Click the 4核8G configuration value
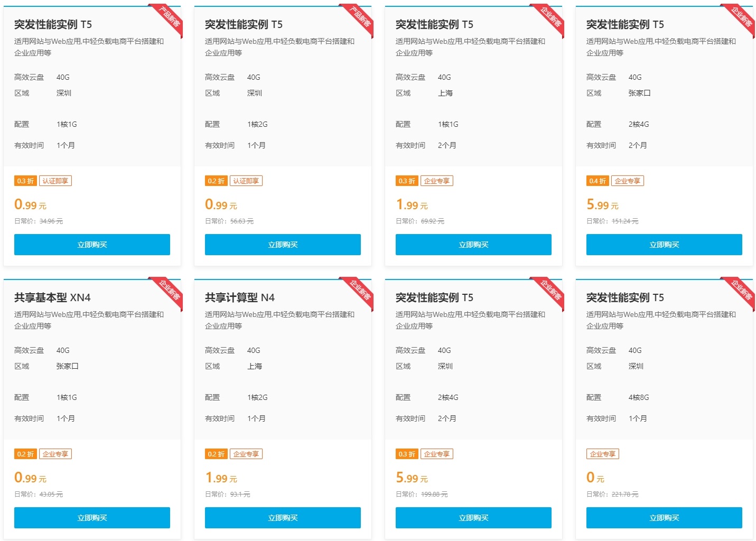 coord(639,397)
